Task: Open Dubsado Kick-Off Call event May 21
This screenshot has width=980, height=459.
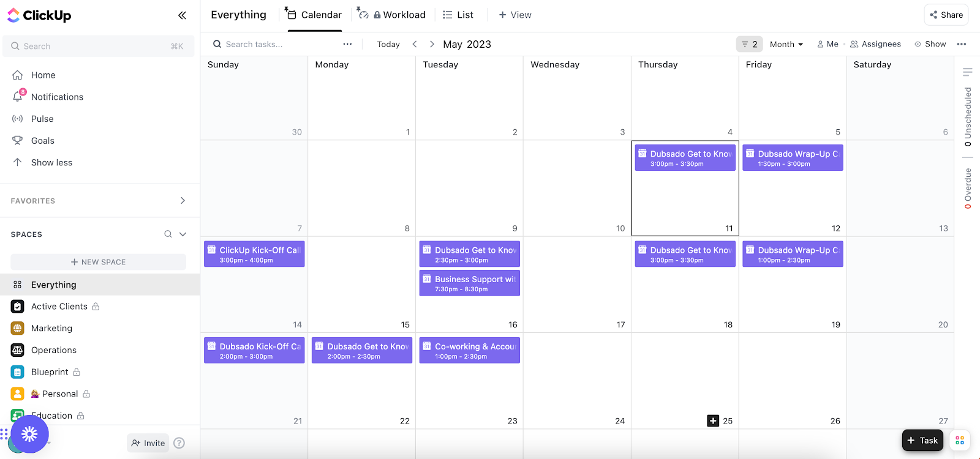Action: 254,350
